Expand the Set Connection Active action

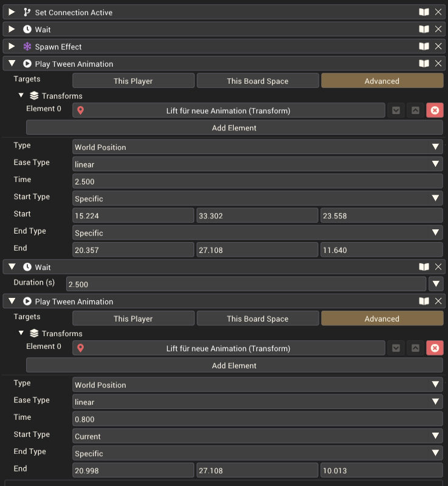point(12,12)
